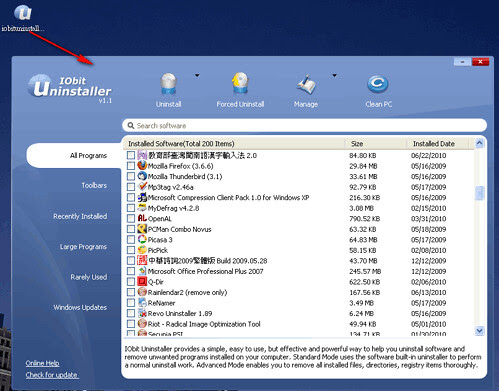Click in the Search software field

pyautogui.click(x=304, y=126)
